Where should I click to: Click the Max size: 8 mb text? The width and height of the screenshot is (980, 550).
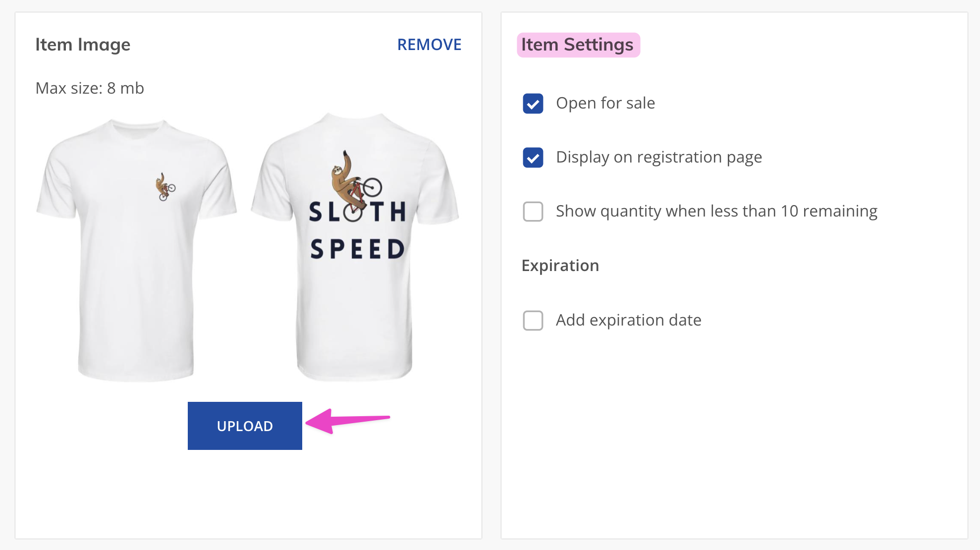coord(90,88)
